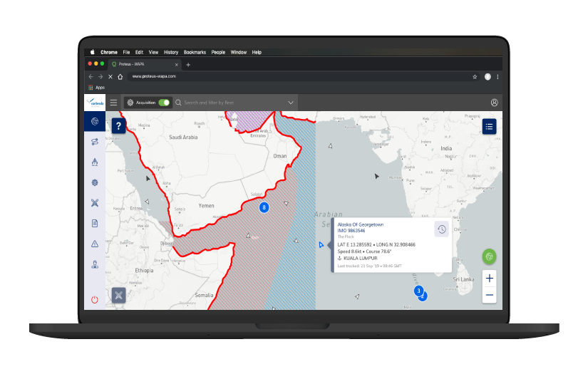Expand the fleet filter dropdown chevron

(x=291, y=103)
